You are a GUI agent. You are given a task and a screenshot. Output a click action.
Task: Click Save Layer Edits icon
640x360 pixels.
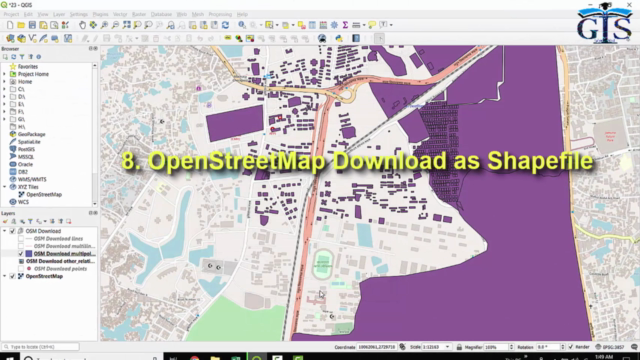coord(107,38)
